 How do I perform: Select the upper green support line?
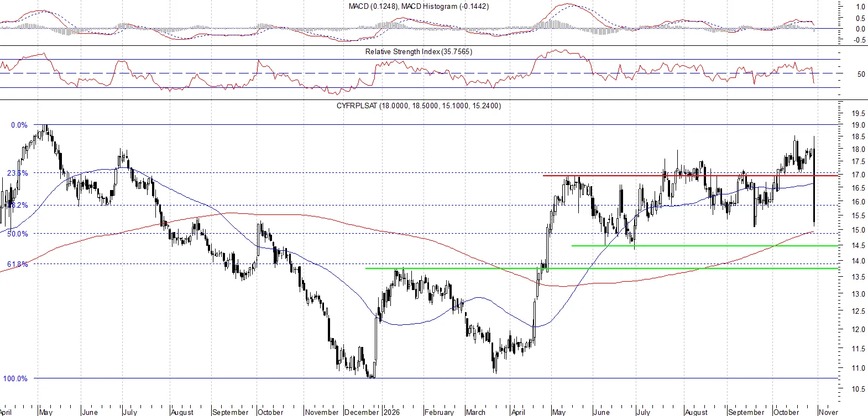[705, 246]
